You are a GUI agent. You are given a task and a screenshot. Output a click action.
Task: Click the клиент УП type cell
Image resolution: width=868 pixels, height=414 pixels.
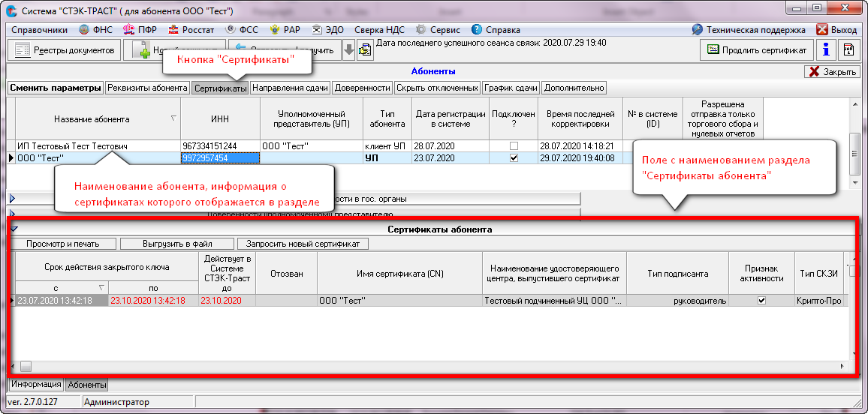(x=387, y=146)
